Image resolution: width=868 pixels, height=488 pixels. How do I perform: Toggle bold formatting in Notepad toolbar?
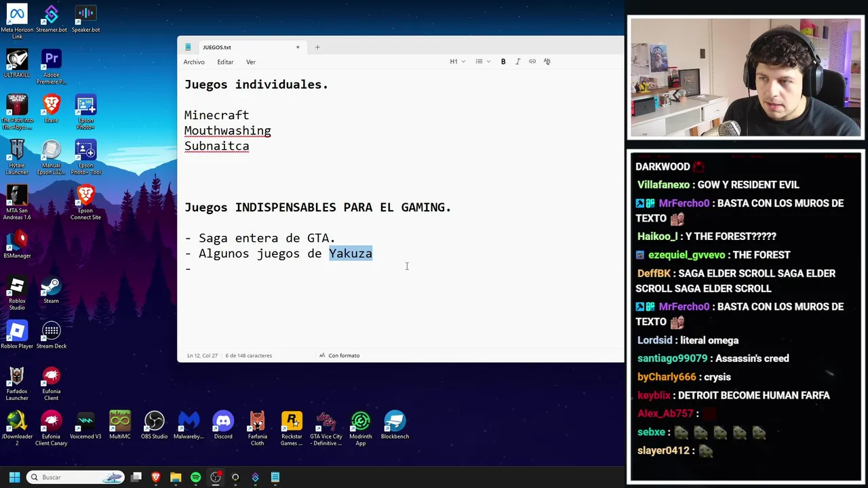[x=503, y=62]
